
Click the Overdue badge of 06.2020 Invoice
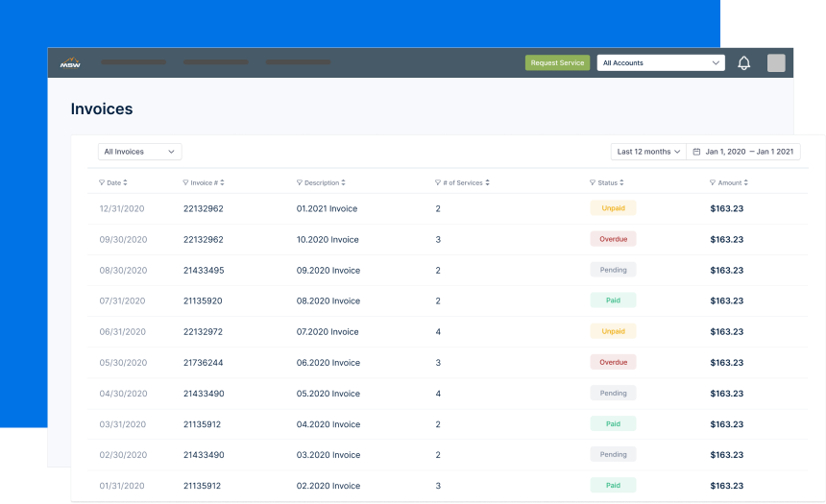click(x=613, y=362)
